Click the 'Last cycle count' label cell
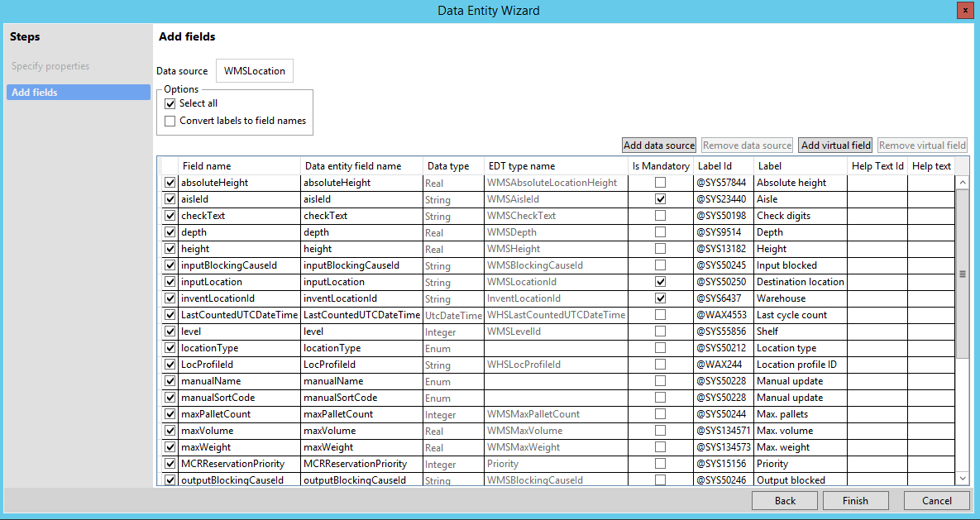The image size is (980, 520). 800,315
